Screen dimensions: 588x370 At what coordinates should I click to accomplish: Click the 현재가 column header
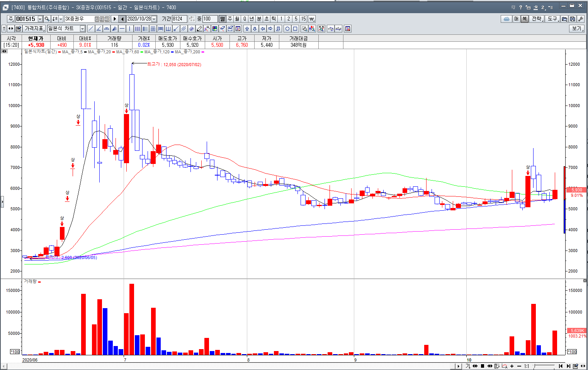point(36,38)
